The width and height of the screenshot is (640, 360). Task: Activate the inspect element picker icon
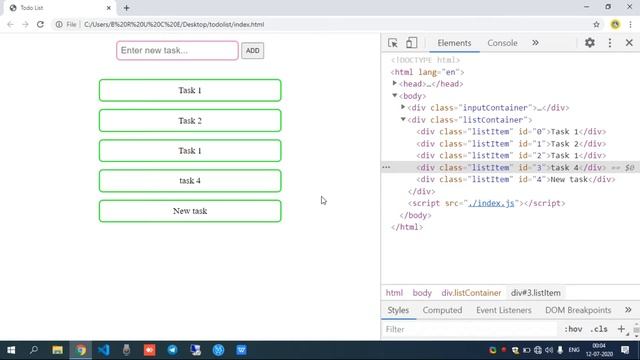click(x=393, y=43)
